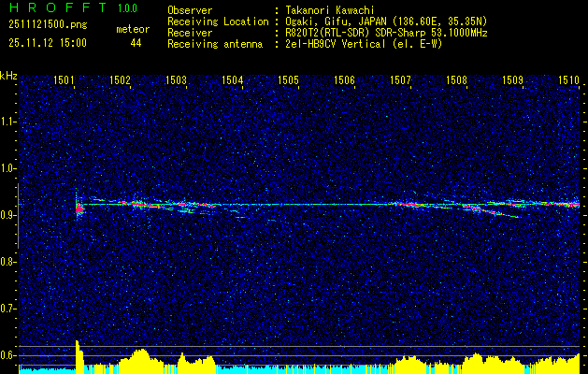Viewport: 588px width, 374px height.
Task: Click the 1.1 frequency axis label
Action: click(x=7, y=122)
